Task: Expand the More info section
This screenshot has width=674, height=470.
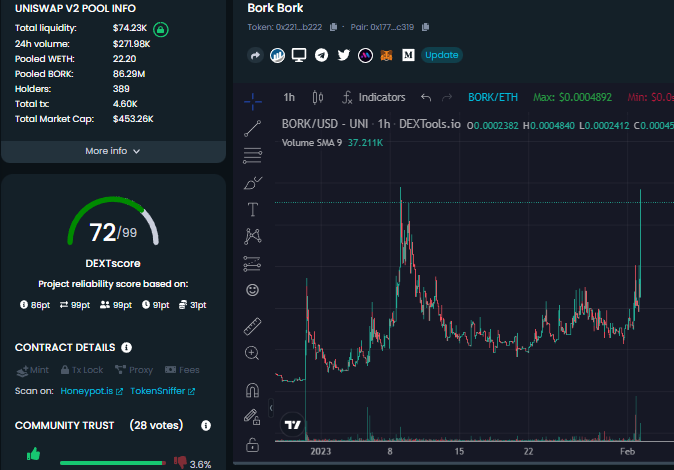Action: (x=113, y=151)
